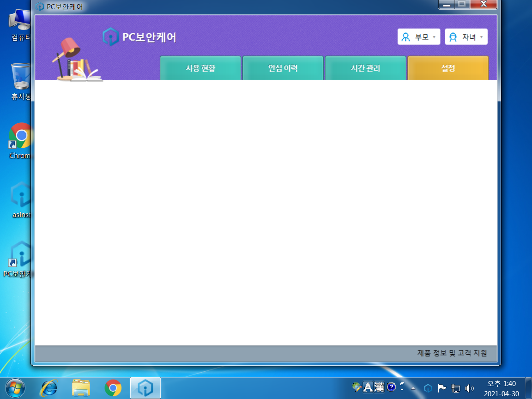Viewport: 532px width, 399px height.
Task: Open File Explorer from taskbar
Action: [81, 388]
